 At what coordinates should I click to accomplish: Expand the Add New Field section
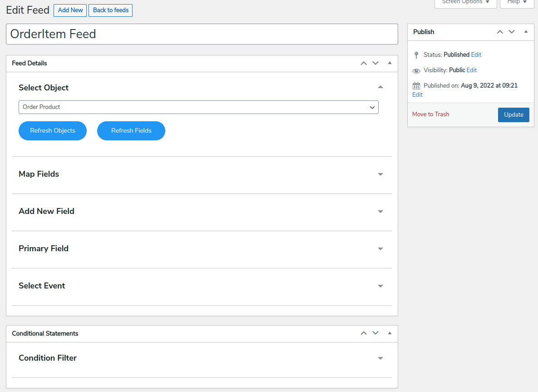(380, 211)
